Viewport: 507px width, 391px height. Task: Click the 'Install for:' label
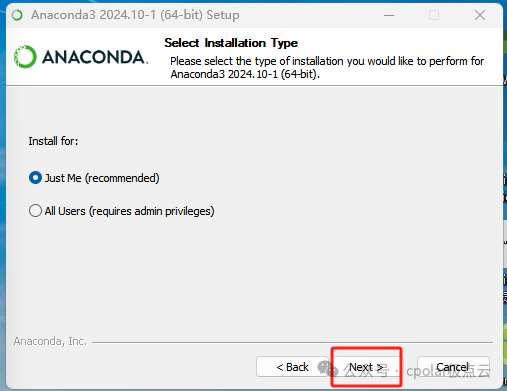[53, 141]
